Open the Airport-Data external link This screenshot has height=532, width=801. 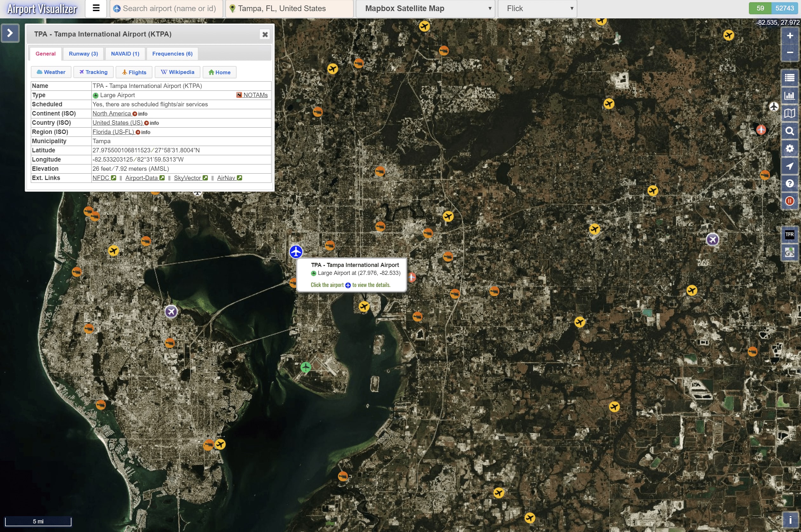[x=145, y=178]
